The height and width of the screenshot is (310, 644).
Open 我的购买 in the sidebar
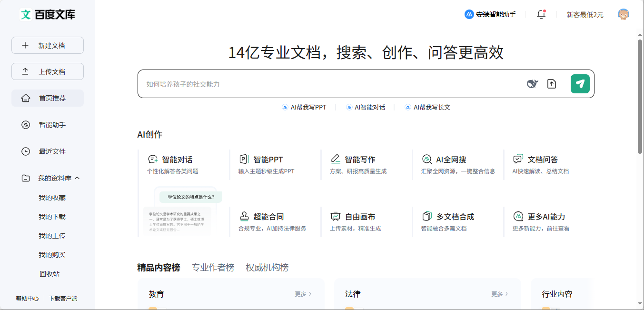tap(52, 255)
